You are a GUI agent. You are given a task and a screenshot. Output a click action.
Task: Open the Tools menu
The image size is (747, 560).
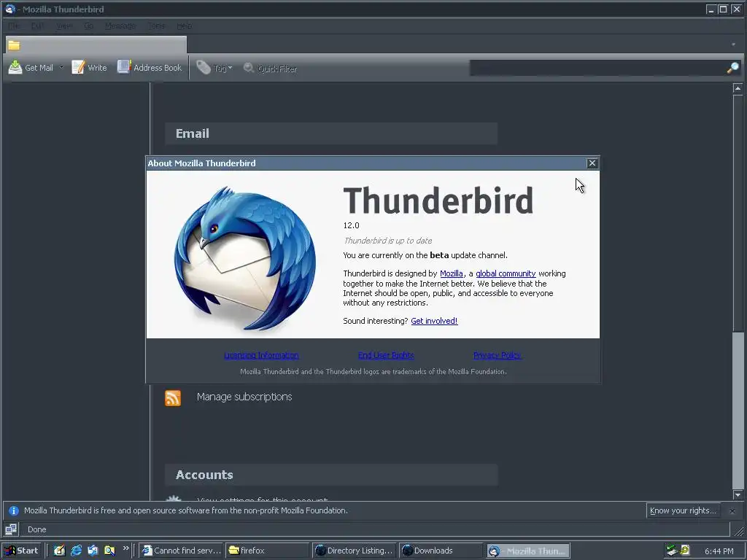tap(156, 26)
